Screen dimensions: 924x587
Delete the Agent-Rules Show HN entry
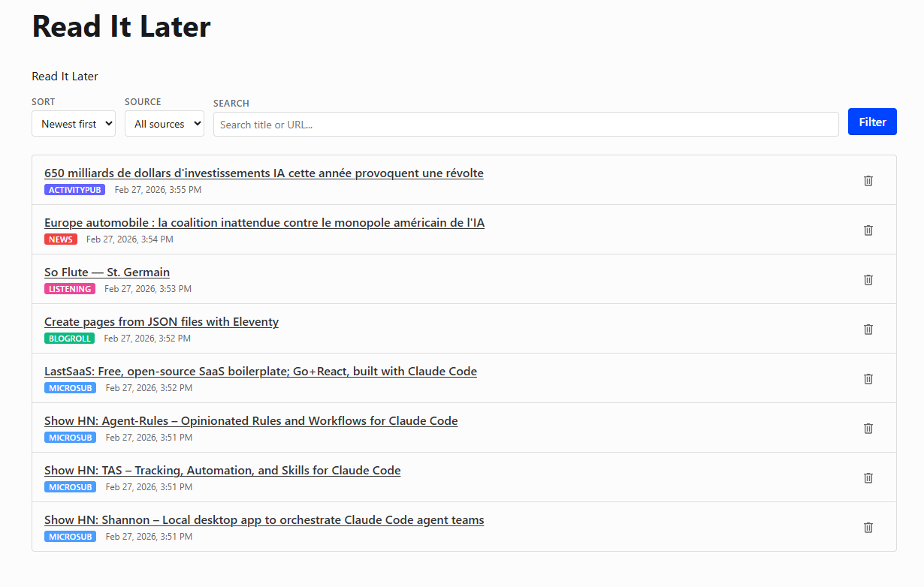click(868, 428)
